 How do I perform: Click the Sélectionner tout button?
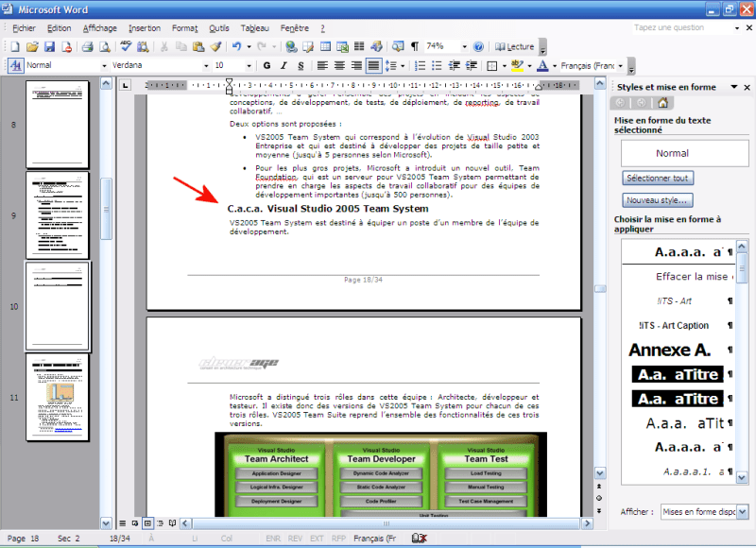pyautogui.click(x=657, y=179)
